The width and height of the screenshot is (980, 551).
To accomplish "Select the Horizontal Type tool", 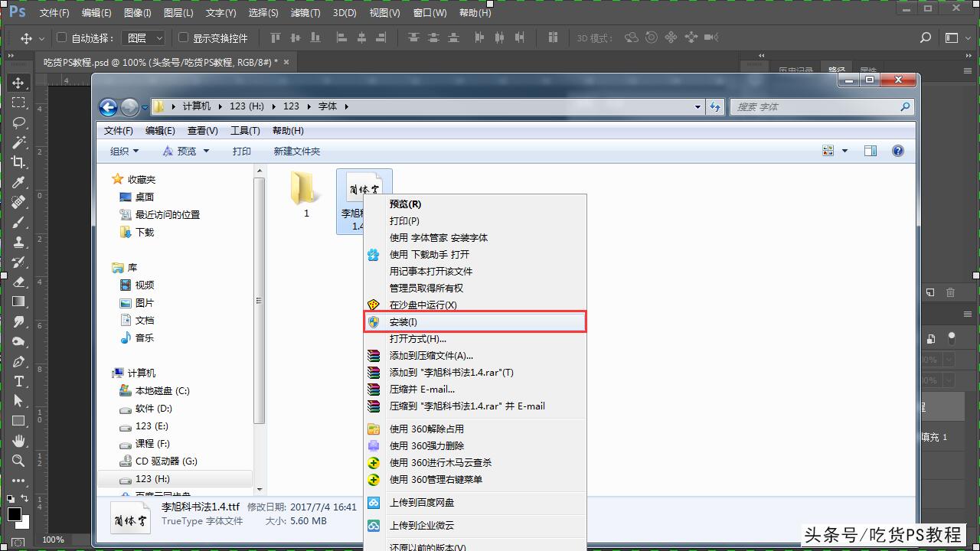I will [x=18, y=381].
